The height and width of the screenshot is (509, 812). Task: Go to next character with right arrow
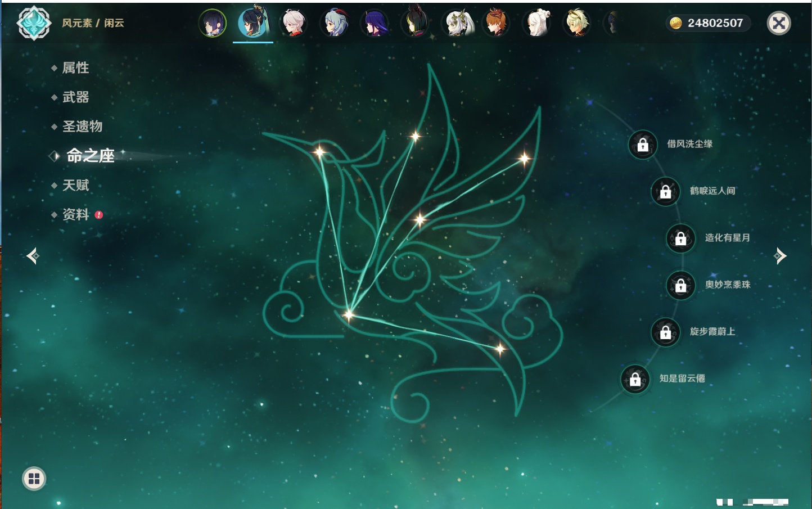pos(780,256)
